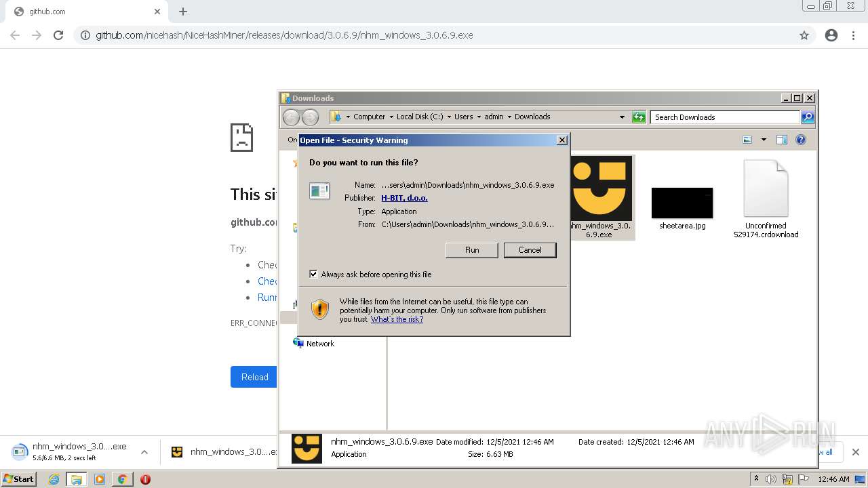Reload the Chrome error page

[254, 377]
